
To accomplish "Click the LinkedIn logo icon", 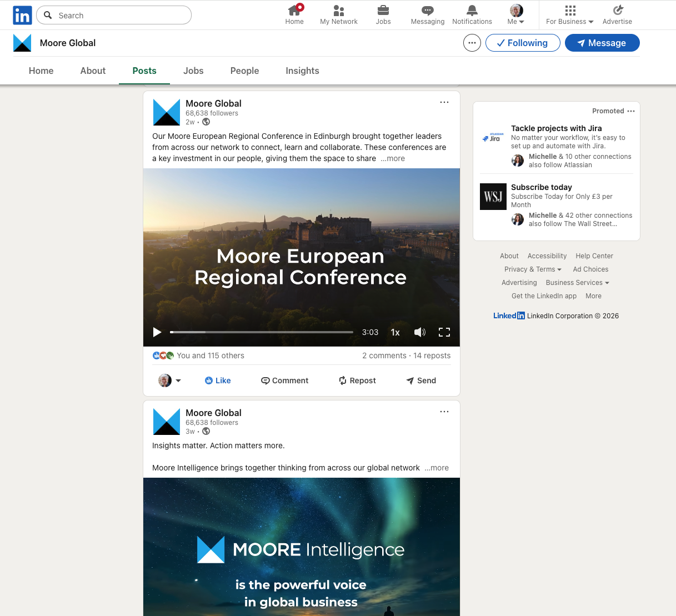I will (22, 15).
